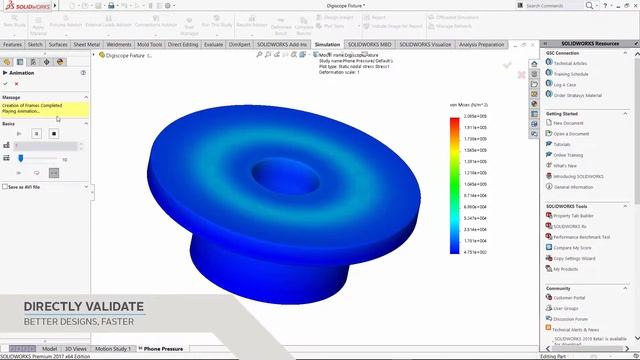Open the Analysis Preparation tab
The height and width of the screenshot is (360, 640).
coord(482,44)
